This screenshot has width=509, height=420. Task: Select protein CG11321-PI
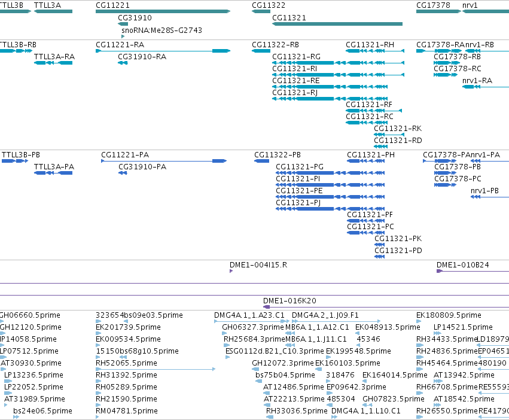coord(330,185)
